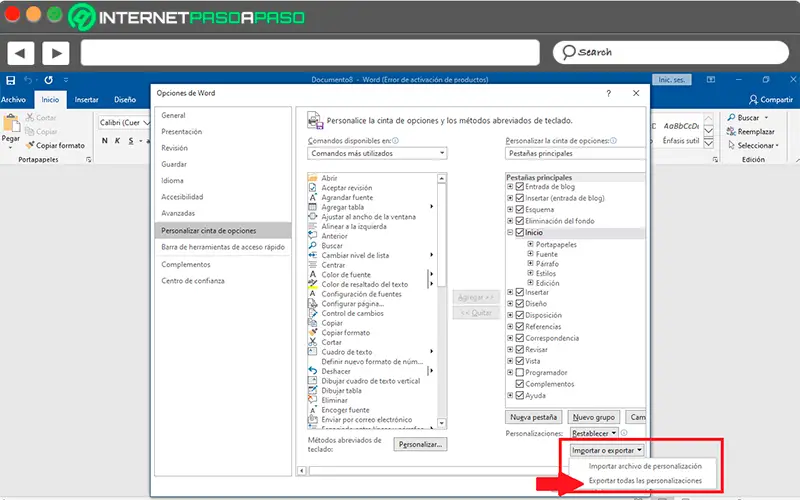800x500 pixels.
Task: Click the browser back arrow button
Action: 20,53
